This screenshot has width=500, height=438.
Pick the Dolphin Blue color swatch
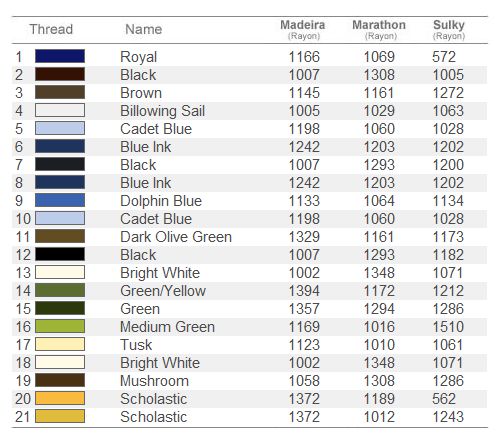click(60, 200)
